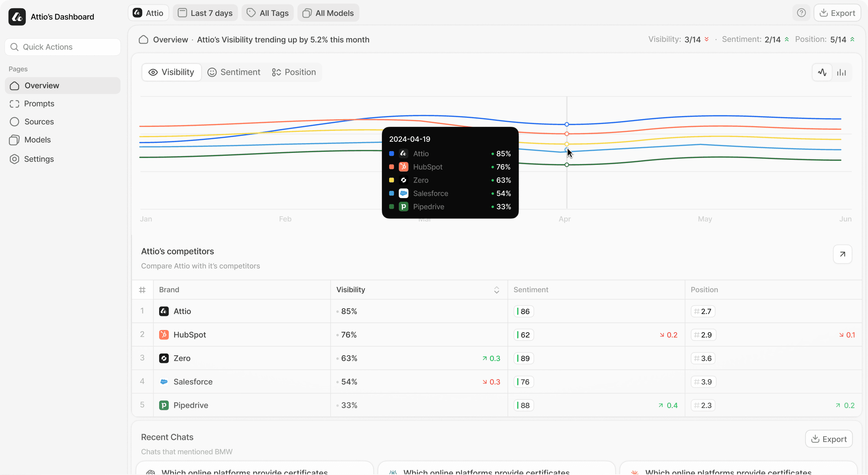This screenshot has height=475, width=868.
Task: Click Pipedrive icon in competitors table
Action: click(x=164, y=405)
